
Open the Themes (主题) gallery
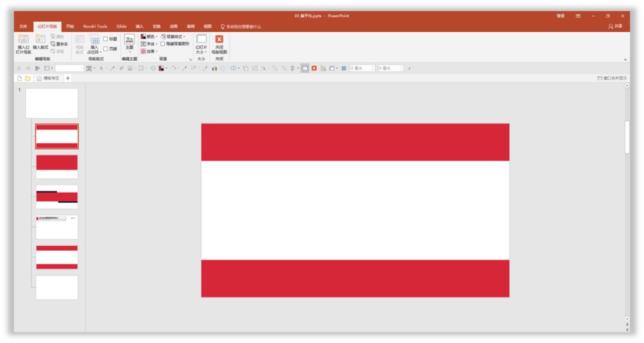click(129, 44)
